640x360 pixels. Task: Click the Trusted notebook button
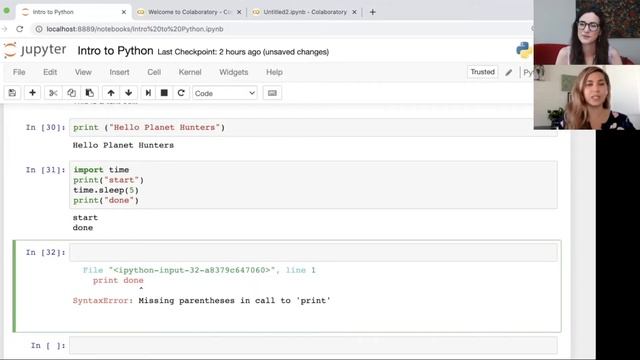click(x=482, y=72)
